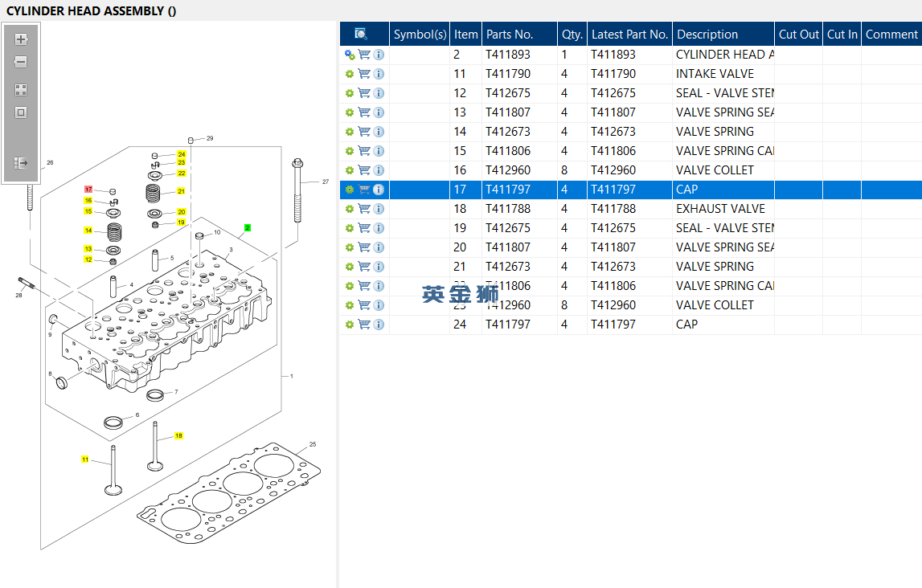Zoom out of the parts diagram
The image size is (922, 588).
pos(21,62)
